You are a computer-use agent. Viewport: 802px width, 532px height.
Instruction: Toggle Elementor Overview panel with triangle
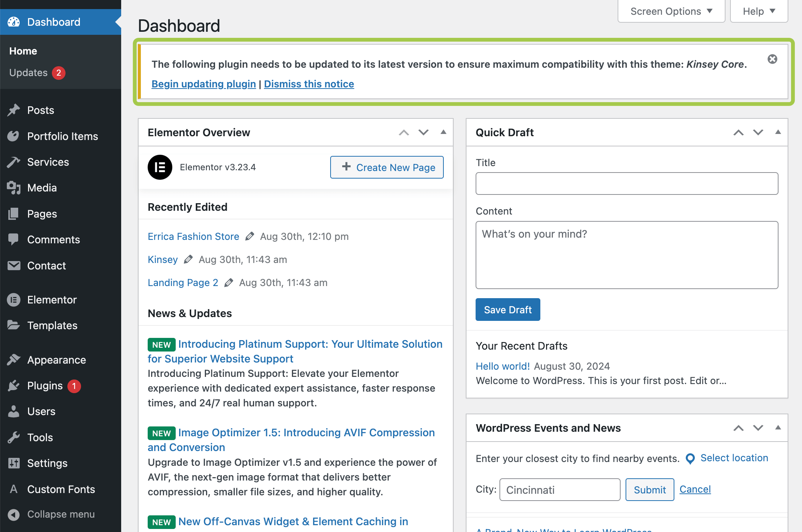tap(443, 132)
